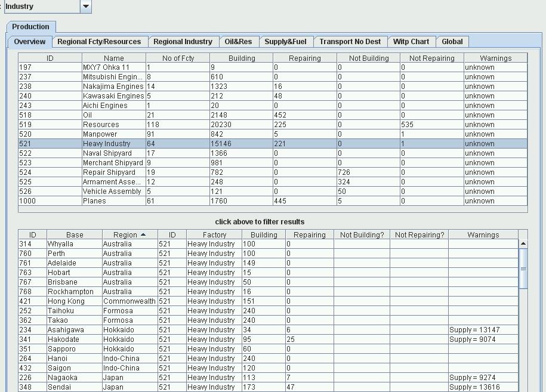
Task: Select the Resources row
Action: click(x=273, y=125)
